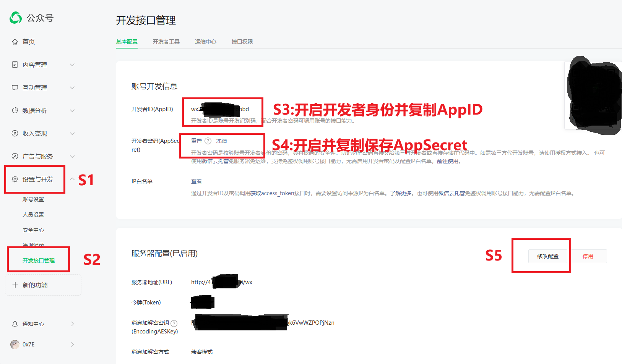Click help icon beside 消息加解密密钥
The width and height of the screenshot is (622, 364).
(x=174, y=323)
